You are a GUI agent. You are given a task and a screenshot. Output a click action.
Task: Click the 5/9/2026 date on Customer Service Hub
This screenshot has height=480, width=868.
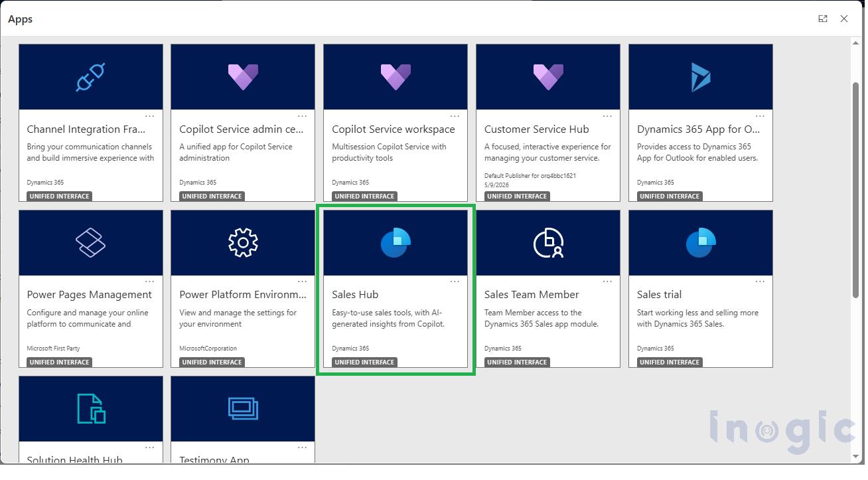point(498,185)
